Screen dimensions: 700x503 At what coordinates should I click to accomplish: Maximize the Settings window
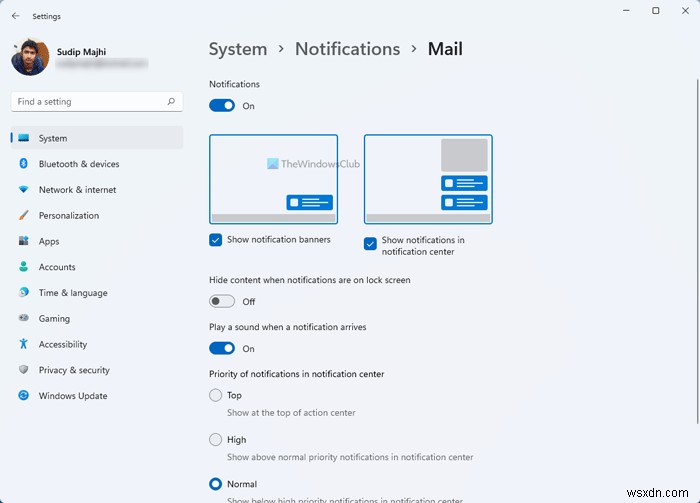pyautogui.click(x=655, y=11)
